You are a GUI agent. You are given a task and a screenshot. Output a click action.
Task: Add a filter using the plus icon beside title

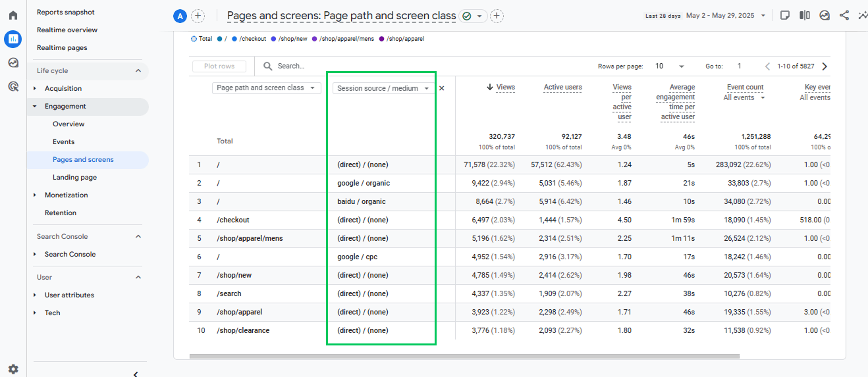[497, 16]
